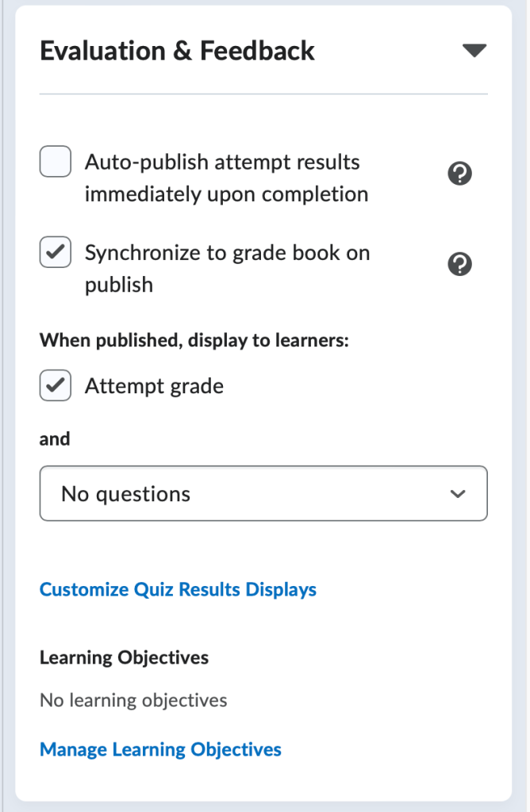Select the Evaluation & Feedback section header
Viewport: 530px width, 812px height.
tap(179, 50)
